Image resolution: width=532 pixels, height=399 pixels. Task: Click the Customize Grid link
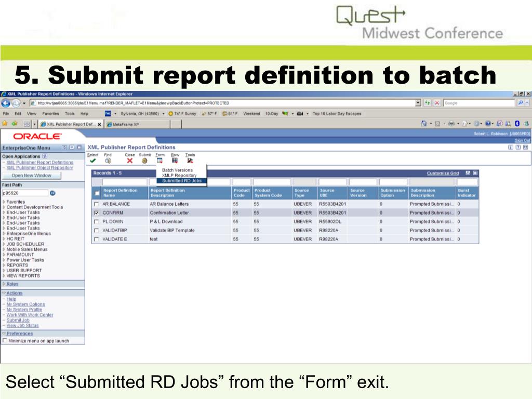click(x=443, y=173)
